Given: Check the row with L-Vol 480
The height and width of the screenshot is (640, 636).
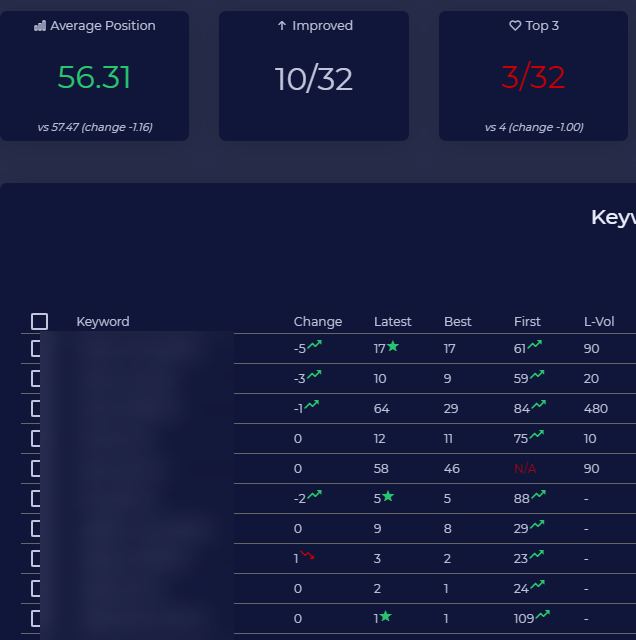Looking at the screenshot, I should click(36, 409).
